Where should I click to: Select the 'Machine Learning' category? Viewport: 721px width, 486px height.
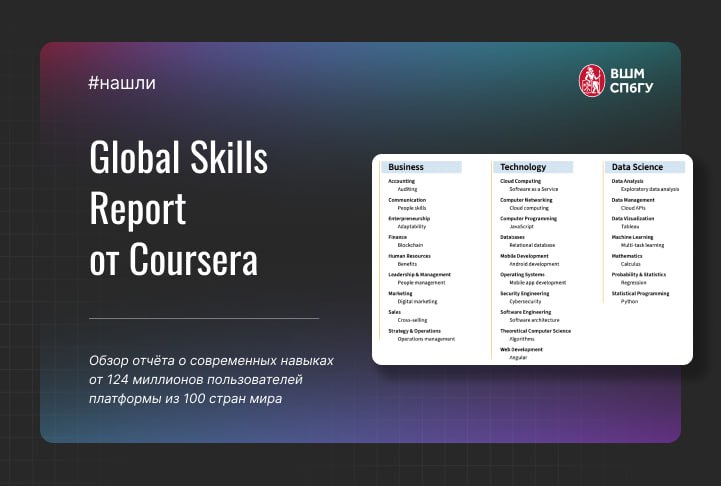click(x=632, y=237)
